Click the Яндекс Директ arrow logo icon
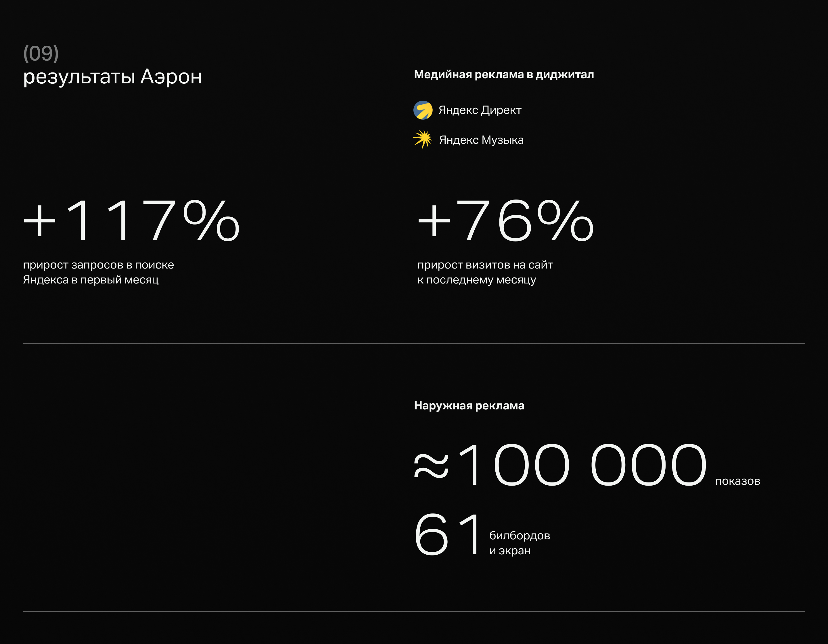Screen dimensions: 828x644 click(423, 110)
